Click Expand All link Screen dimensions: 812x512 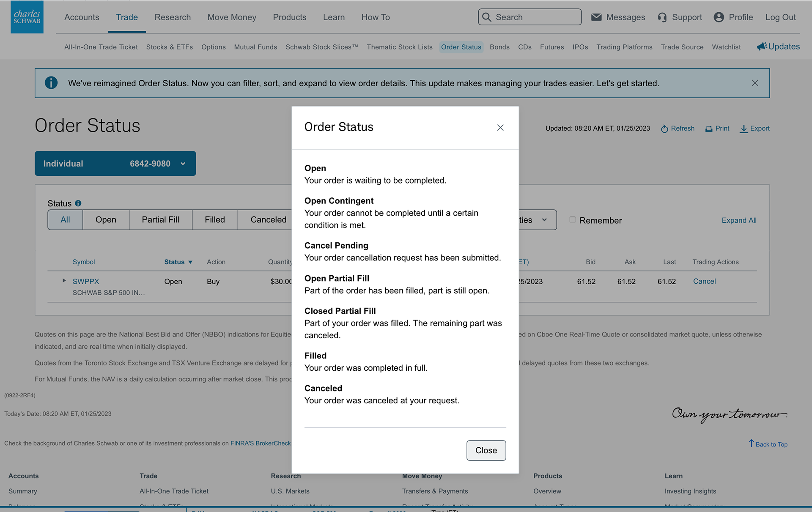point(739,220)
